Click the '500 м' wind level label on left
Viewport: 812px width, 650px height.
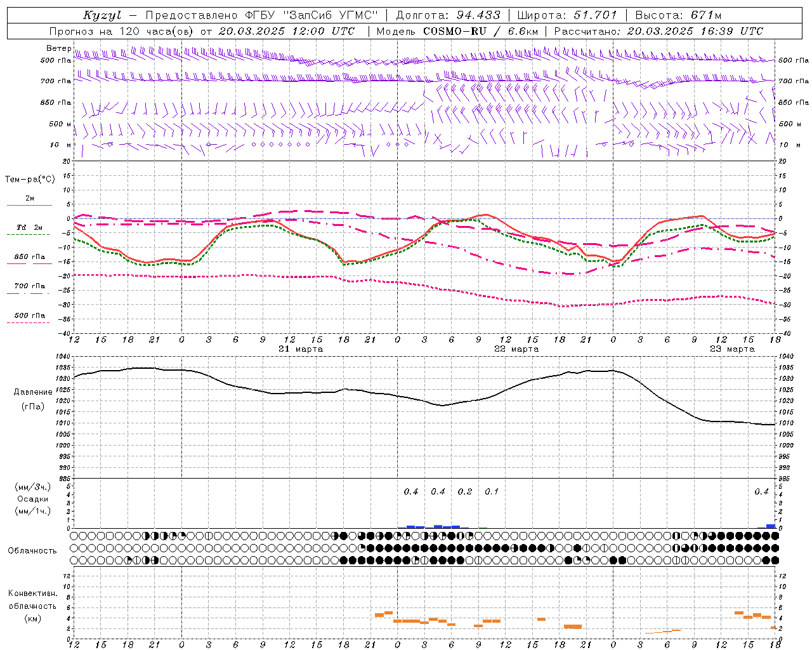(60, 124)
